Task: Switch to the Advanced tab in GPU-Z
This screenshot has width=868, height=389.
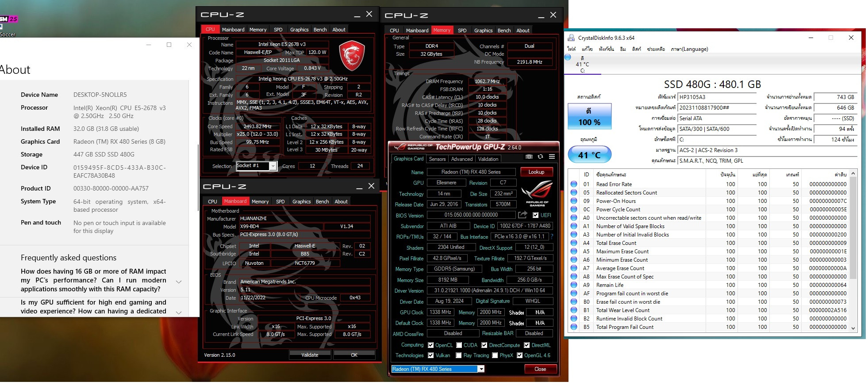Action: pos(462,159)
